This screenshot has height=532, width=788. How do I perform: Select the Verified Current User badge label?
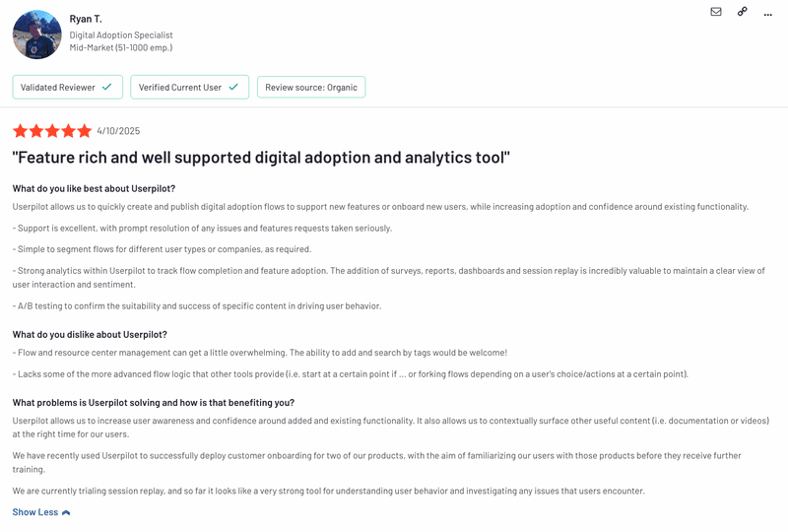[x=180, y=87]
